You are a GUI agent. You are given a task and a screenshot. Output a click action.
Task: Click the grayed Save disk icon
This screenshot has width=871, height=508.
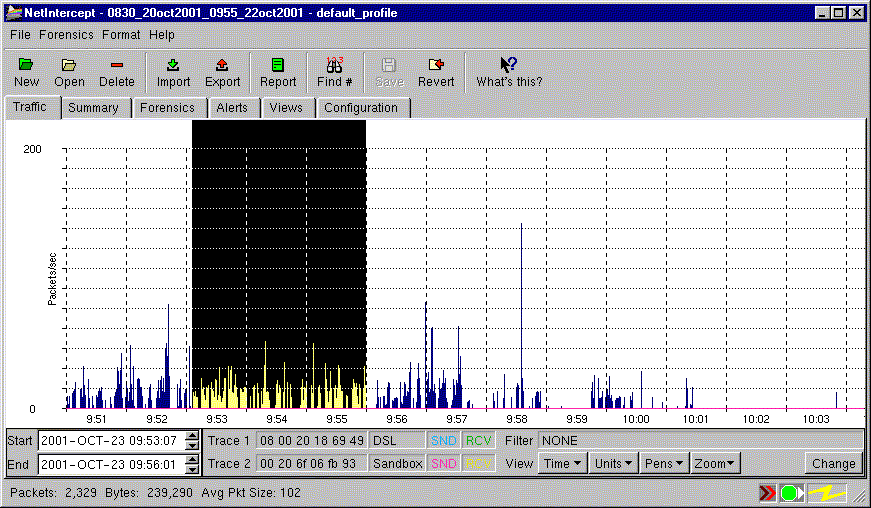(389, 65)
